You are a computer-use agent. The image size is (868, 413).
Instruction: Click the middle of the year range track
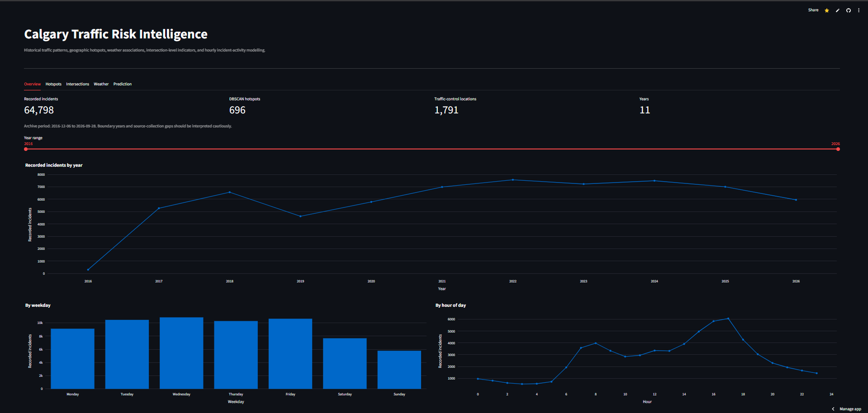pos(432,149)
